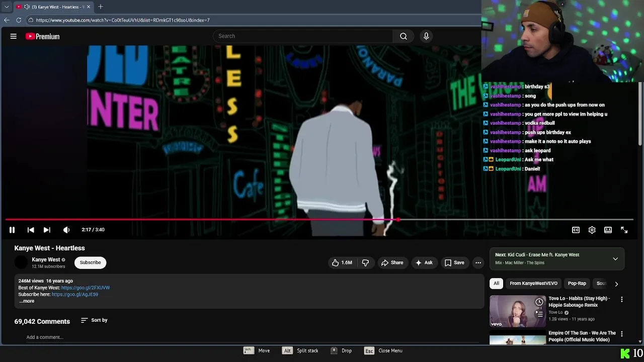Click the browser address bar URL
The image size is (644, 362).
pyautogui.click(x=123, y=20)
